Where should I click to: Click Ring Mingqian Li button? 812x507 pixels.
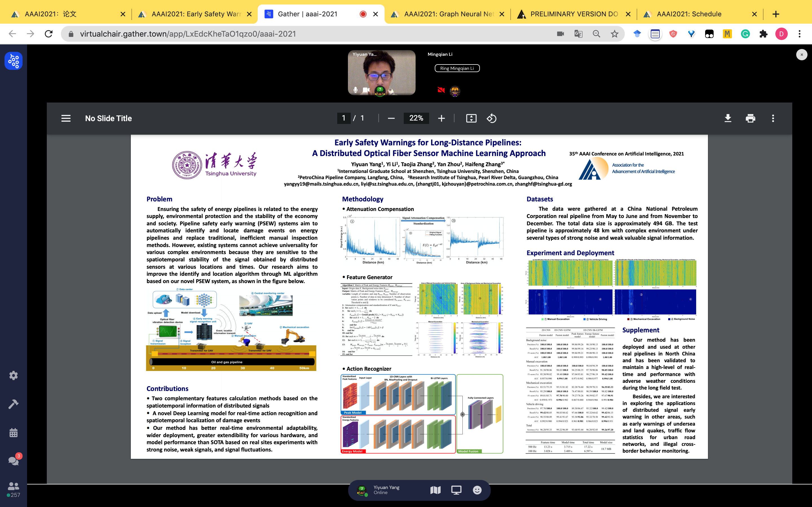coord(457,68)
